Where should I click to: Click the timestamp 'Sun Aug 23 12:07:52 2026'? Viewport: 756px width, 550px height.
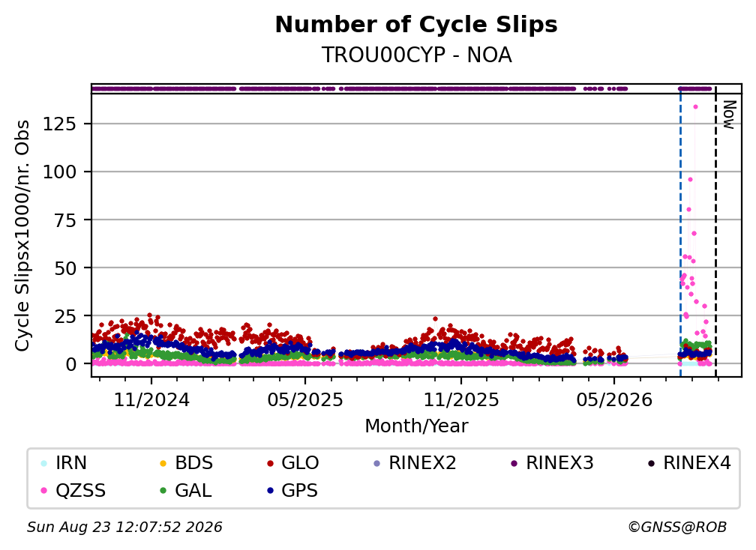coord(124,528)
